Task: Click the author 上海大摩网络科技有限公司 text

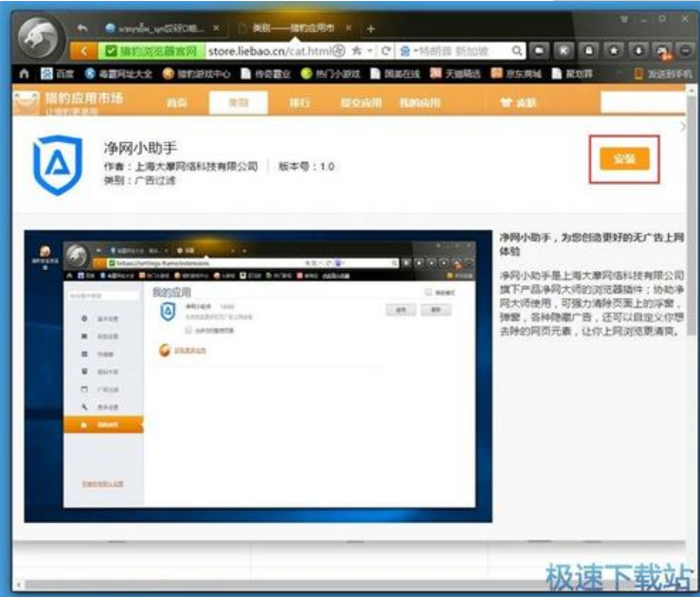Action: 196,167
